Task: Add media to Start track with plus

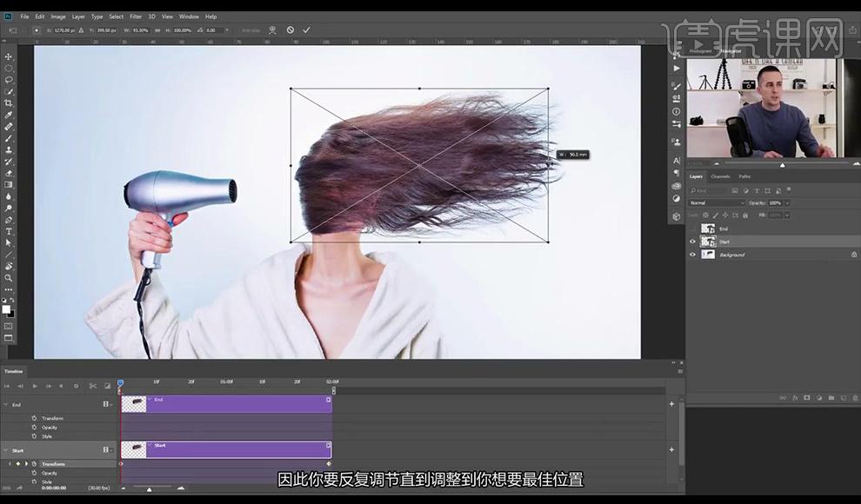Action: click(x=671, y=450)
